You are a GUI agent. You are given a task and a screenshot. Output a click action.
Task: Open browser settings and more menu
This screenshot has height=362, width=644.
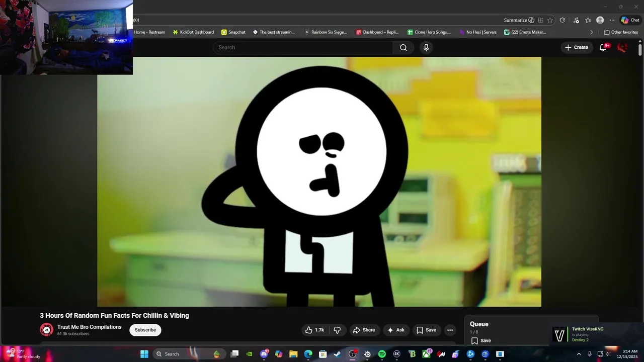pos(612,20)
